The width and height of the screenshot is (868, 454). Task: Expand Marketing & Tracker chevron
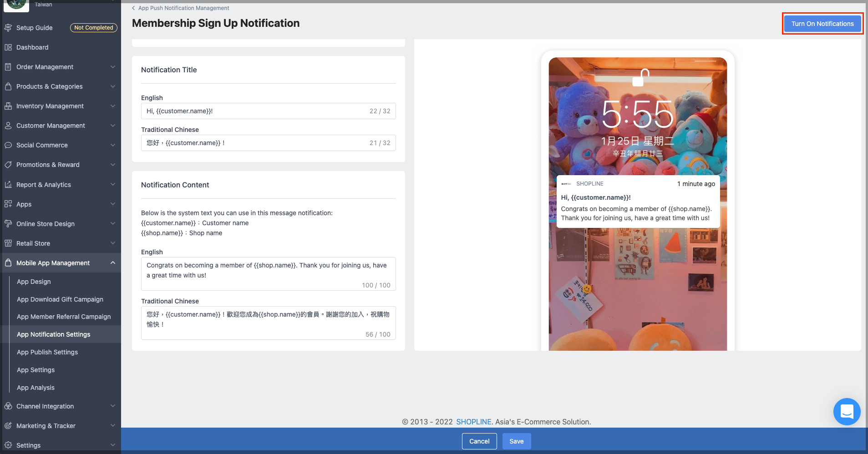click(113, 426)
